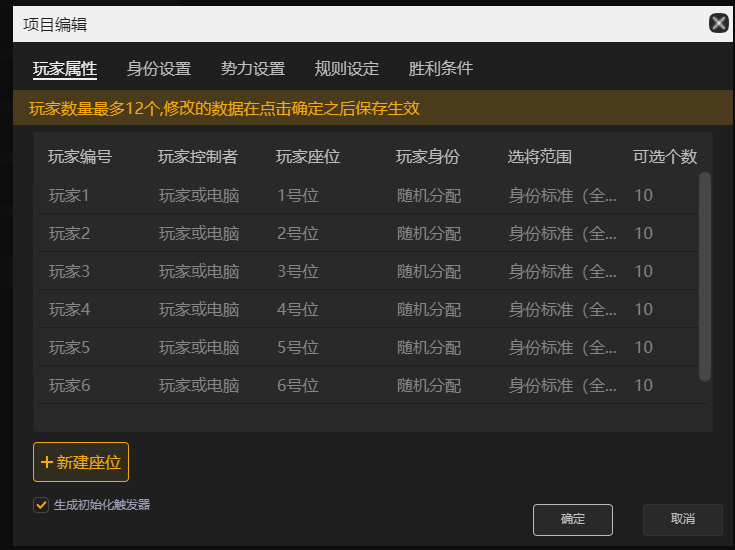Click the 可选个数 value 10 for 玩家5
Viewport: 735px width, 550px height.
point(644,347)
